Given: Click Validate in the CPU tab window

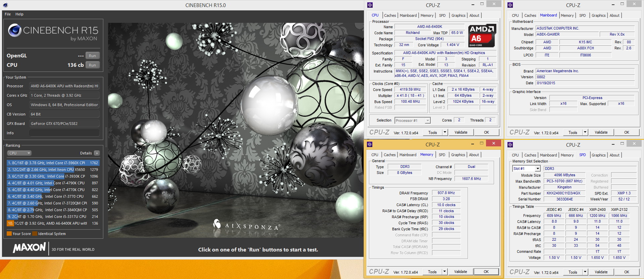Looking at the screenshot, I should coord(461,132).
